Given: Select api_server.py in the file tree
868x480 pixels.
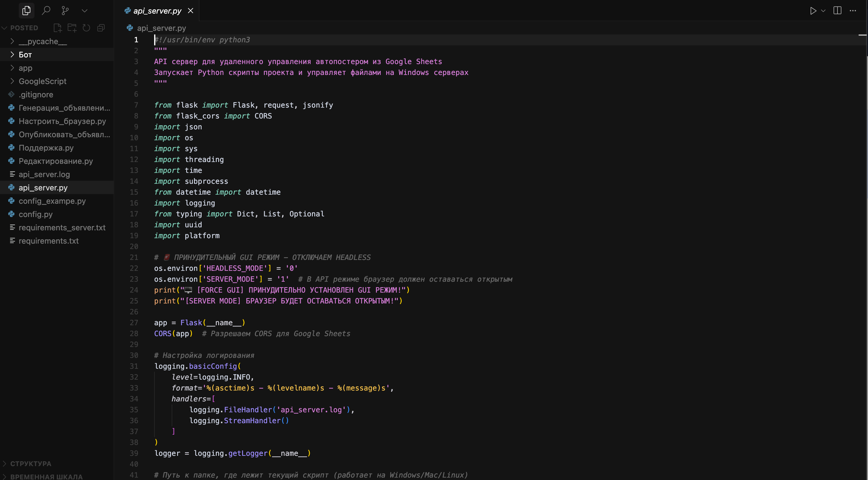Looking at the screenshot, I should 57,188.
